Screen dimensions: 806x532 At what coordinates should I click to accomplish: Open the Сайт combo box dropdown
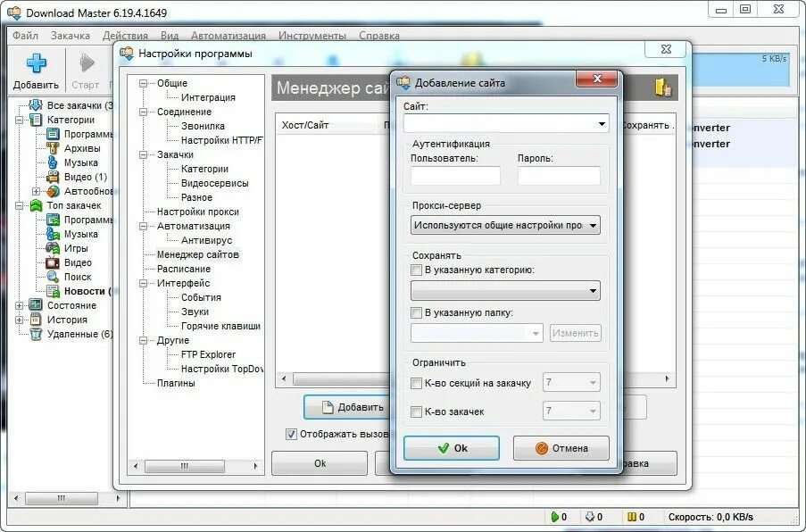tap(602, 124)
